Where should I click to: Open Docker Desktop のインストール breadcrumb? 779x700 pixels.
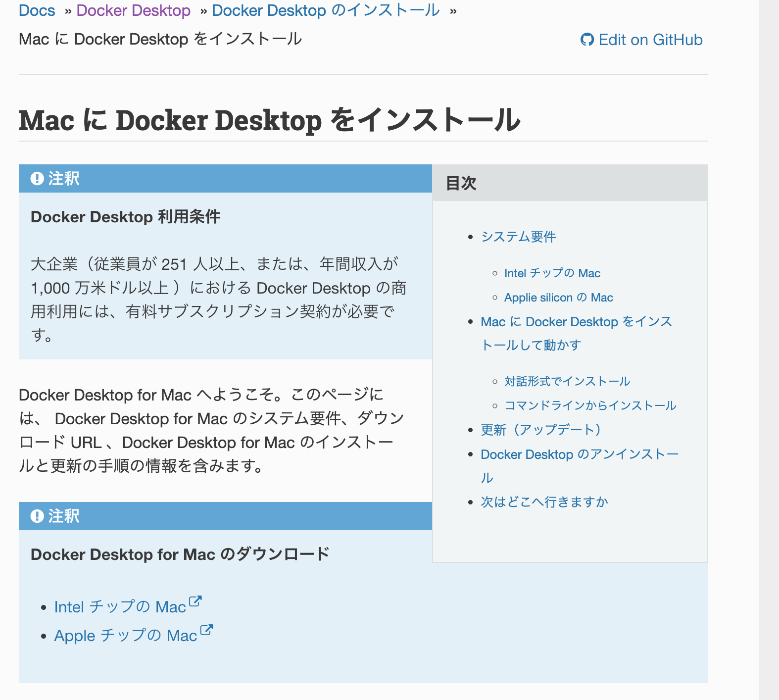click(326, 10)
